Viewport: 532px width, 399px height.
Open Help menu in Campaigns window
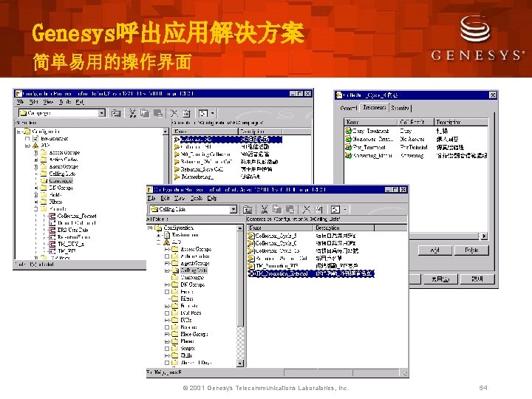(x=80, y=102)
